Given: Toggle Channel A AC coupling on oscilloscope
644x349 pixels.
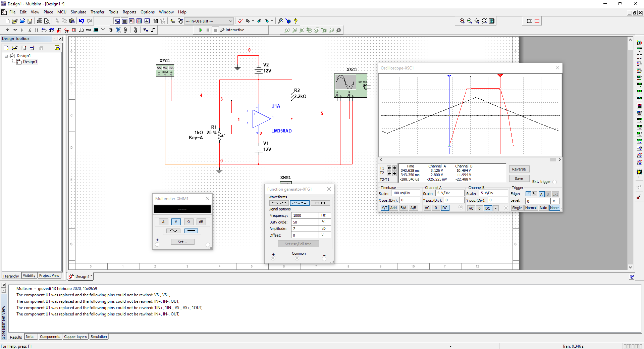Looking at the screenshot, I should click(x=427, y=208).
